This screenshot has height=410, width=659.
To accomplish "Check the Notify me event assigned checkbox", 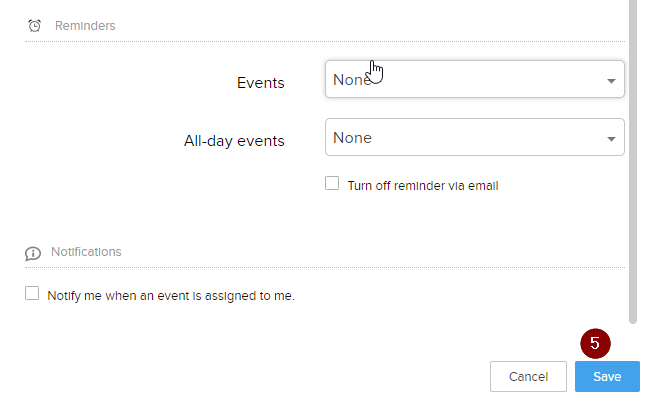I will 32,294.
